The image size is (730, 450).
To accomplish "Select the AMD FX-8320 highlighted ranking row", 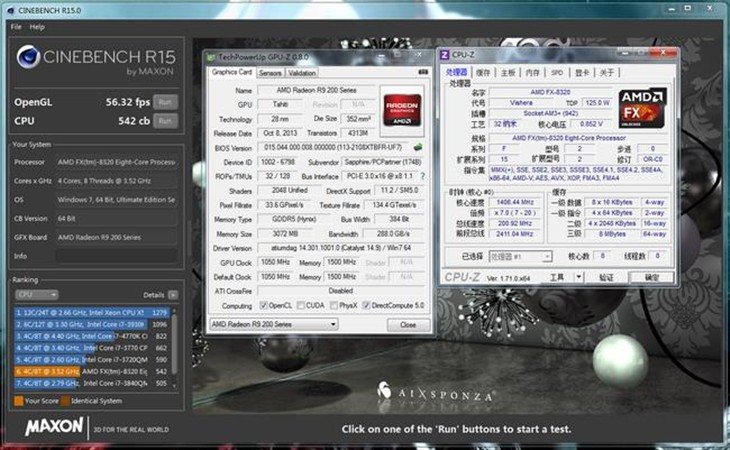I will 92,371.
